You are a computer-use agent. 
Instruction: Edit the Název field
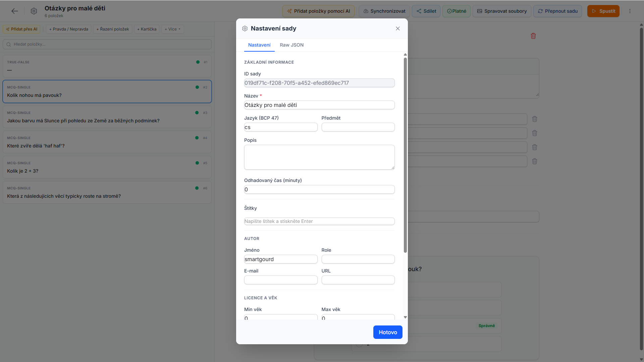click(x=319, y=105)
